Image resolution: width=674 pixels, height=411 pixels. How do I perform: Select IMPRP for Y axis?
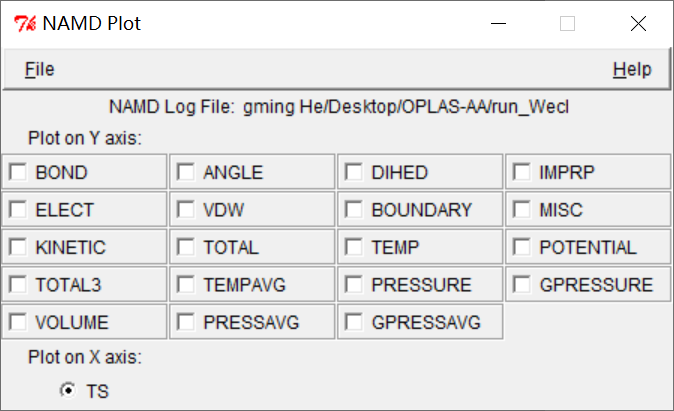522,173
